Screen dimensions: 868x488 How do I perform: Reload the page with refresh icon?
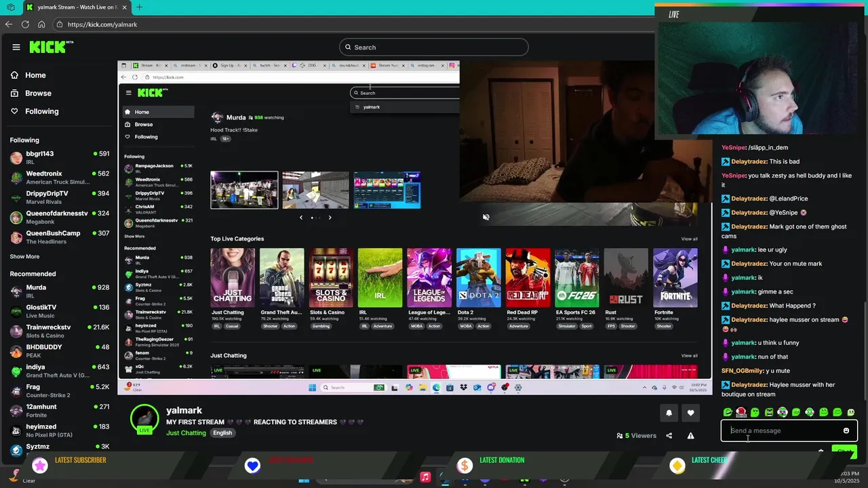tap(25, 24)
